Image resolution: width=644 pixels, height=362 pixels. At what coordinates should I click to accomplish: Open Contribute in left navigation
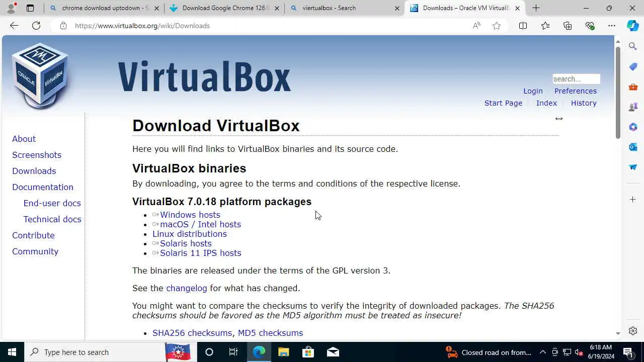(x=33, y=235)
